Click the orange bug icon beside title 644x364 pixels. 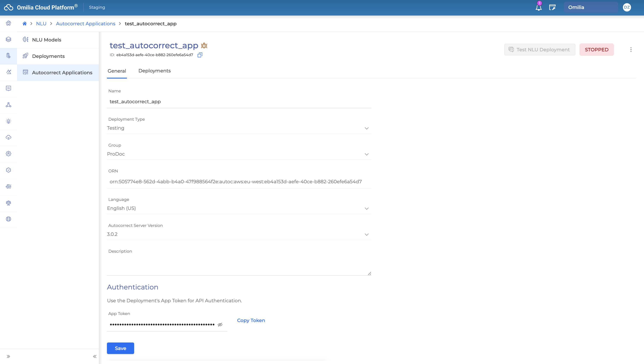click(204, 46)
